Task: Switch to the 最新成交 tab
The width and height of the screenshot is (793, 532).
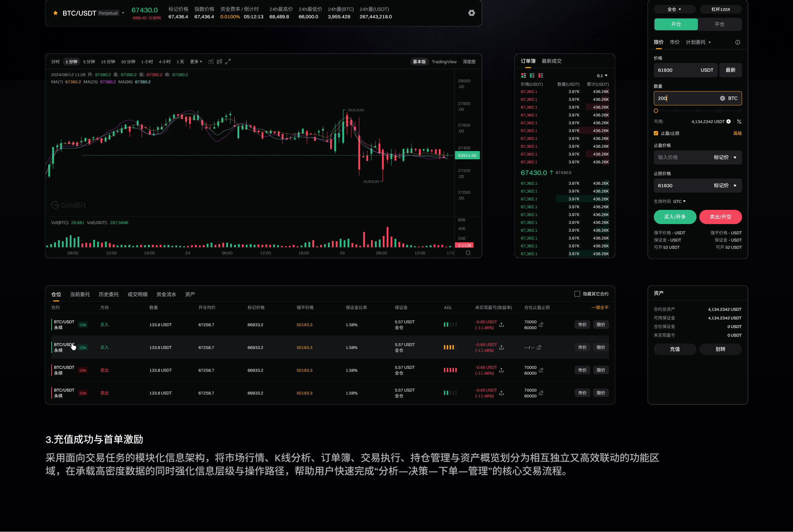Action: click(551, 61)
